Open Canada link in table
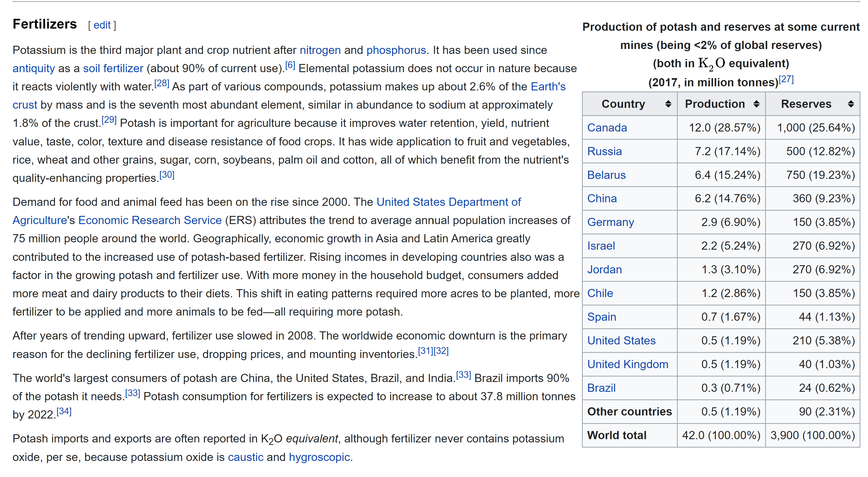Viewport: 868px width, 477px height. [607, 128]
